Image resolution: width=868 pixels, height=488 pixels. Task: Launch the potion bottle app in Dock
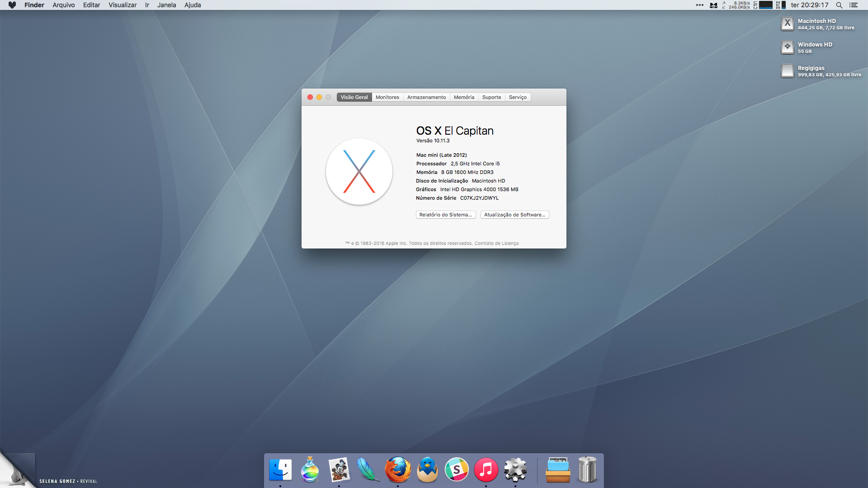coord(310,470)
